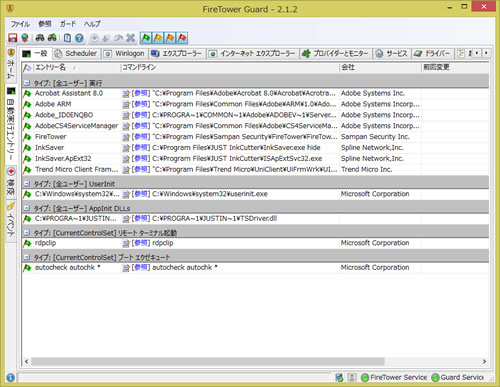Toggle the green flag filter

coord(146,38)
